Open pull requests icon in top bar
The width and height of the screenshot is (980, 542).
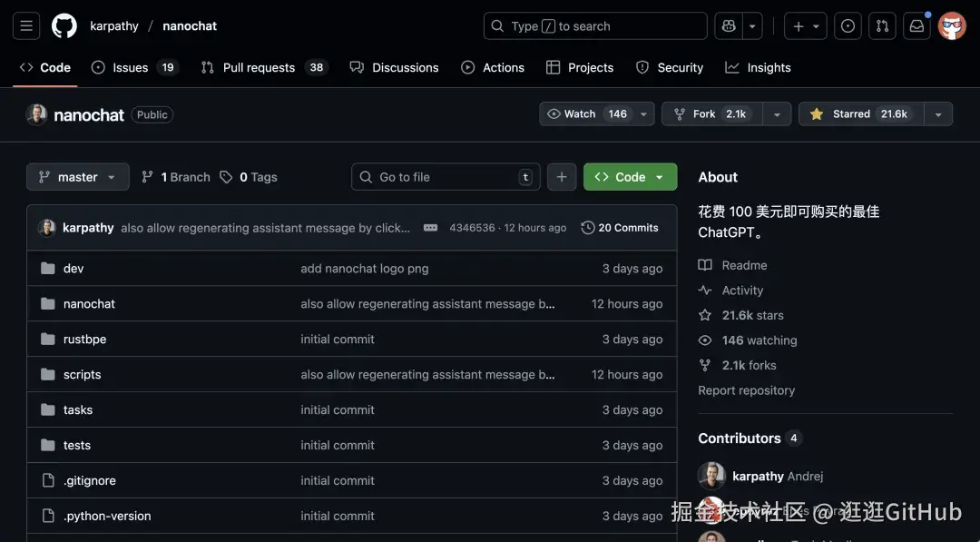(x=882, y=26)
